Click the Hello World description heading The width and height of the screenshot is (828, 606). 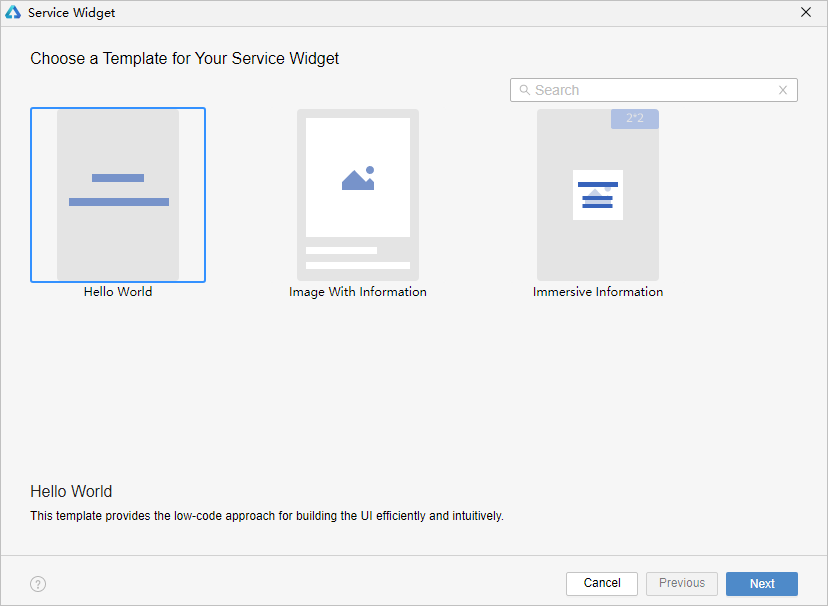pyautogui.click(x=71, y=491)
